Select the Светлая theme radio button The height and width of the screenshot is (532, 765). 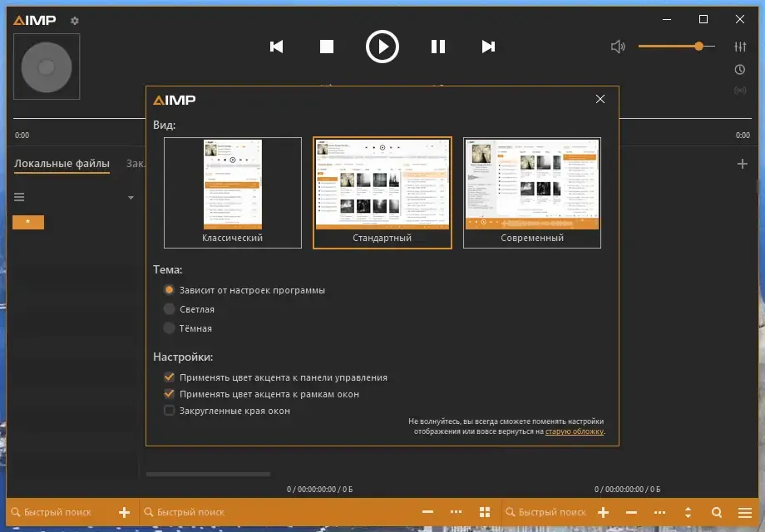click(169, 309)
